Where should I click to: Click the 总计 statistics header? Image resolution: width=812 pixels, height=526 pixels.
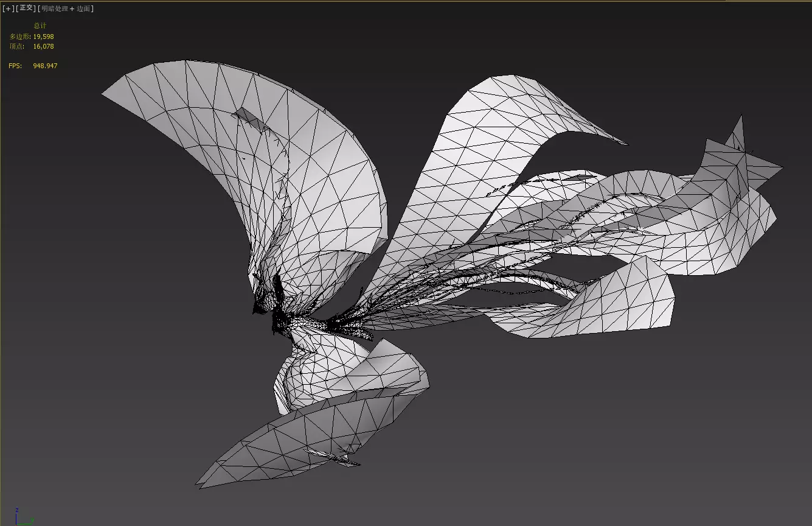point(40,26)
